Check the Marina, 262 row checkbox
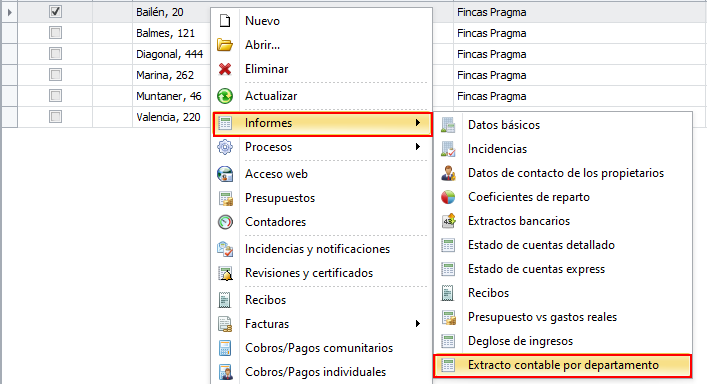Screen dimensions: 707x384 click(x=55, y=75)
